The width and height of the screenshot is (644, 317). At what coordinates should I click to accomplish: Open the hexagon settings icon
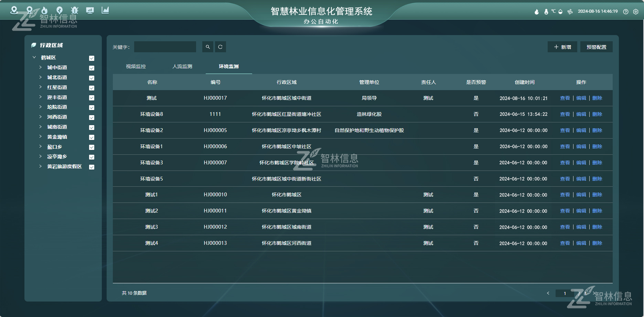tap(636, 12)
